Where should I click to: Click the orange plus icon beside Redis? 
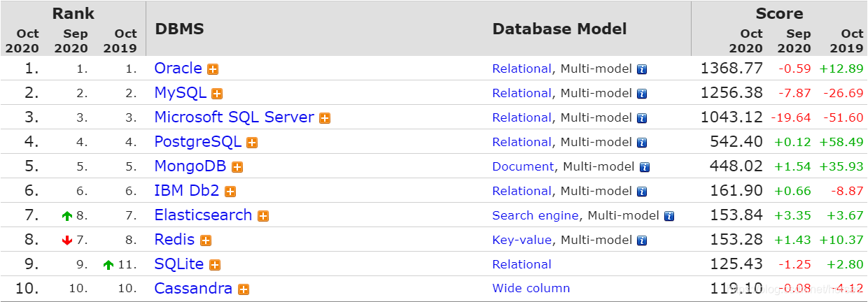[206, 240]
